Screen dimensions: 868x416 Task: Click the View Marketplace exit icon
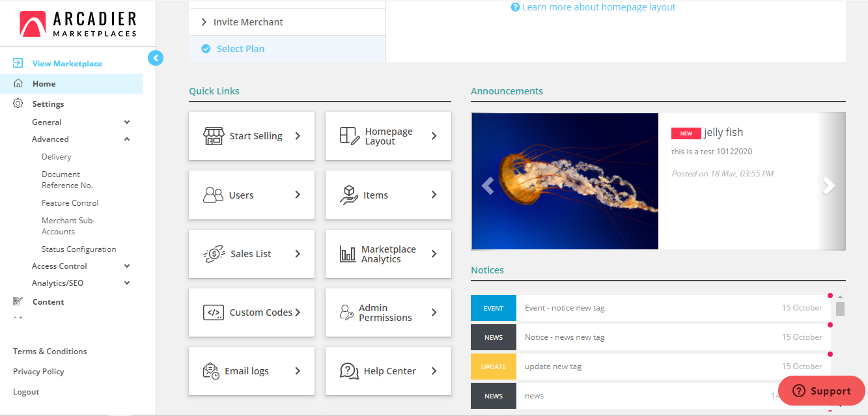(18, 63)
